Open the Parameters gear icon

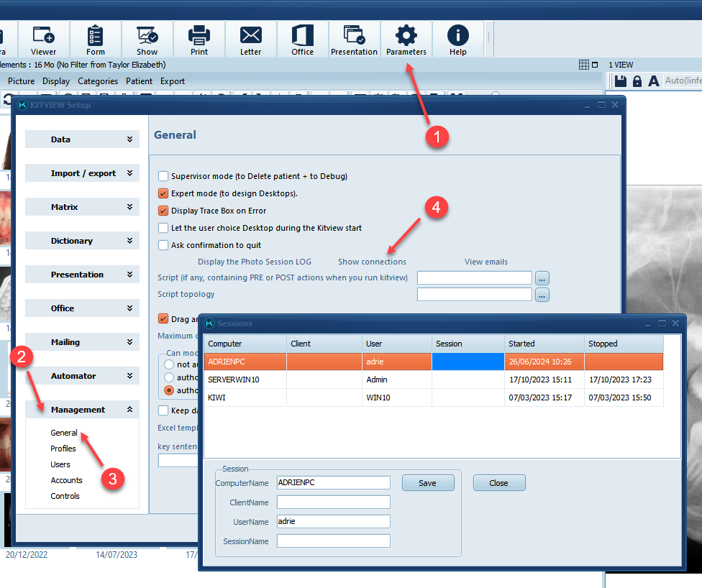pos(406,39)
